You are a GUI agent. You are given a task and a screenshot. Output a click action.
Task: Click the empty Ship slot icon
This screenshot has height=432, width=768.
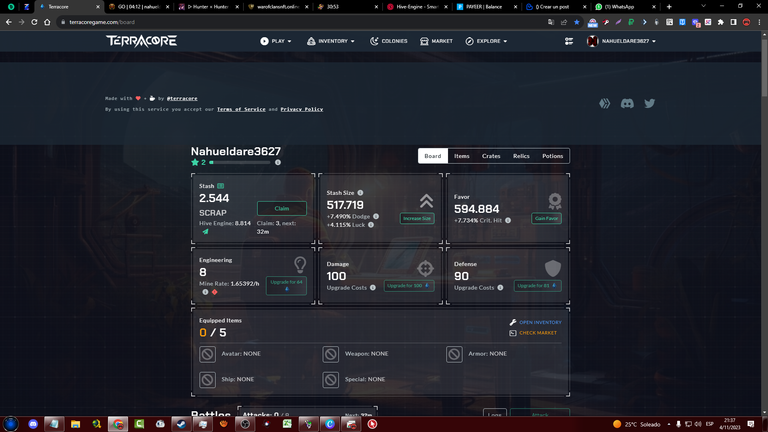pyautogui.click(x=207, y=379)
